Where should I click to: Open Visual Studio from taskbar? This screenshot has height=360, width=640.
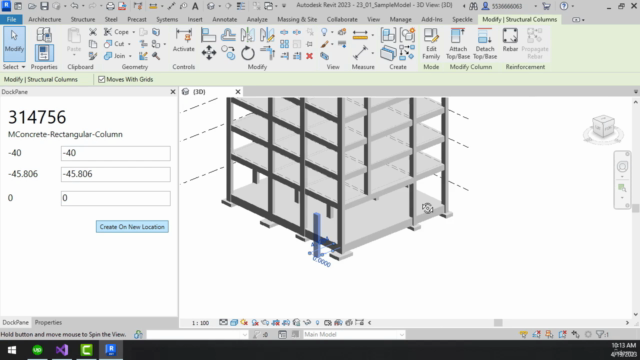tap(62, 350)
